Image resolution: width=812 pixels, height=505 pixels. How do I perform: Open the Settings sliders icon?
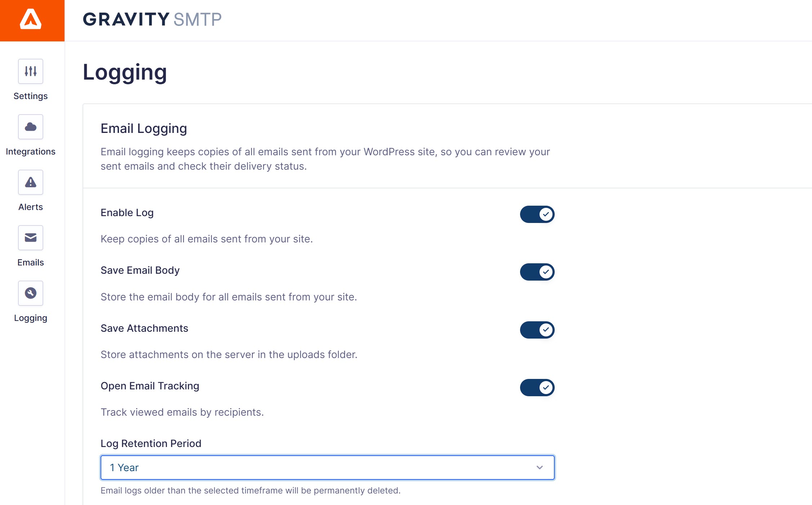(x=31, y=71)
